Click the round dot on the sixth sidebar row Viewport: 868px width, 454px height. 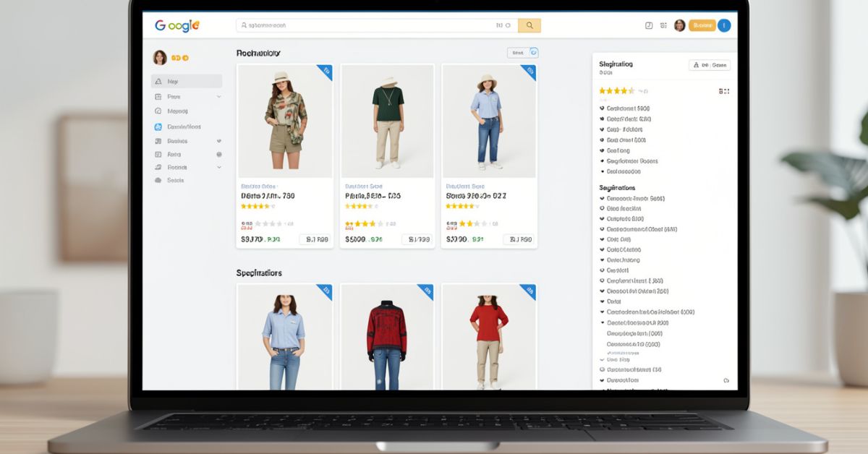pyautogui.click(x=218, y=154)
